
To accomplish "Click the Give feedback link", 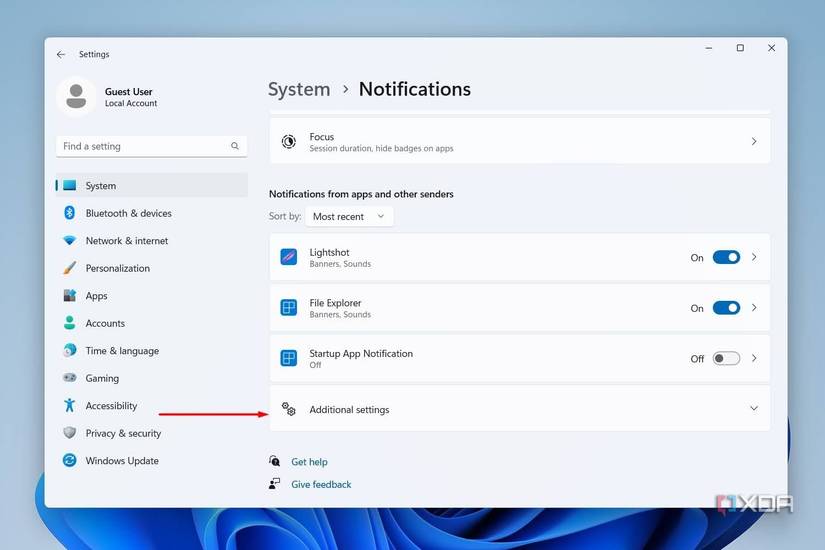I will click(321, 484).
